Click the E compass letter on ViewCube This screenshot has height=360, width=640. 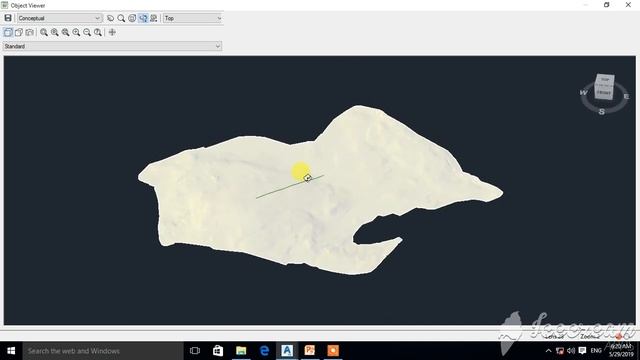coord(626,96)
